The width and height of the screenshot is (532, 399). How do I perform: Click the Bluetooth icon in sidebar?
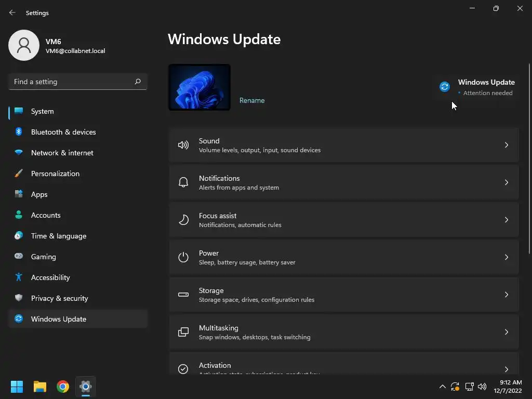(x=19, y=131)
